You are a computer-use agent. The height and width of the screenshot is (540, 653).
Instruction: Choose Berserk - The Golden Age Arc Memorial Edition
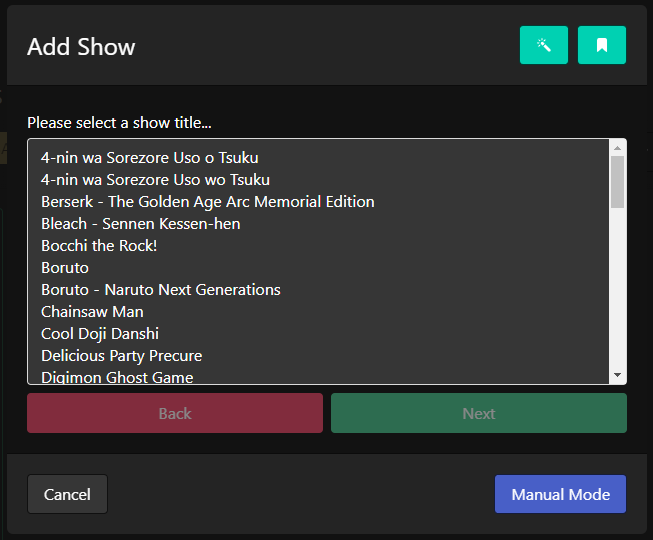pyautogui.click(x=318, y=202)
